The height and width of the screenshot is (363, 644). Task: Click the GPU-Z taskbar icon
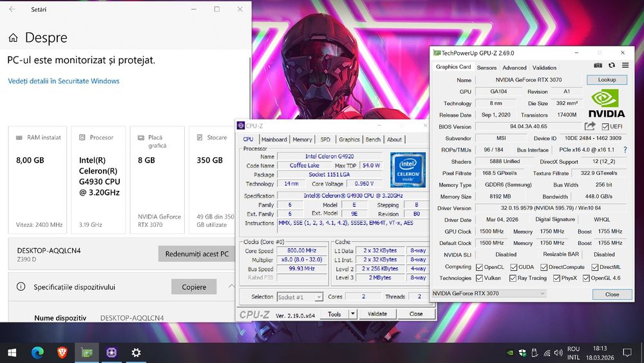point(87,353)
